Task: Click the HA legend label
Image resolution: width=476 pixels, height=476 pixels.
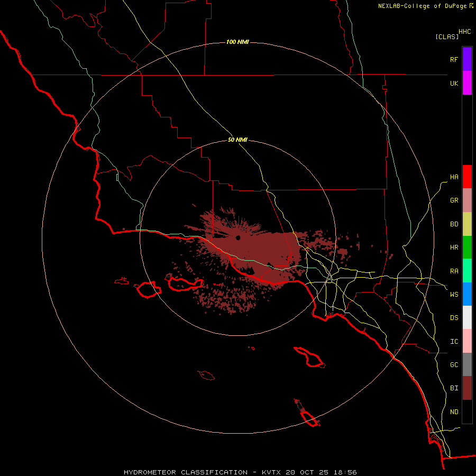Action: click(454, 177)
